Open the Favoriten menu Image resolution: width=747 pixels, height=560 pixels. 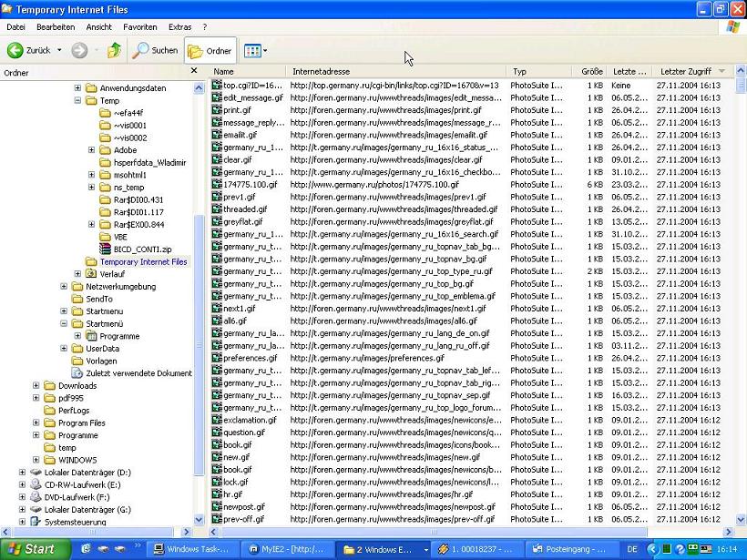pyautogui.click(x=140, y=27)
